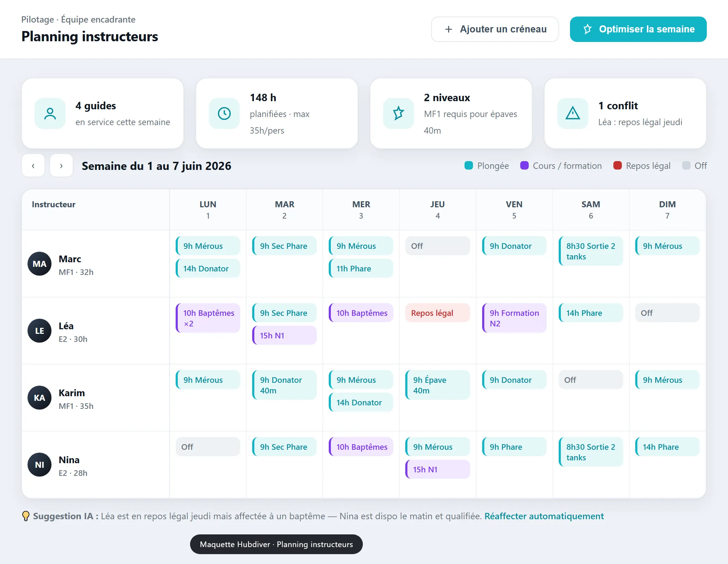The width and height of the screenshot is (728, 564).
Task: Go to the previous week
Action: pyautogui.click(x=33, y=166)
